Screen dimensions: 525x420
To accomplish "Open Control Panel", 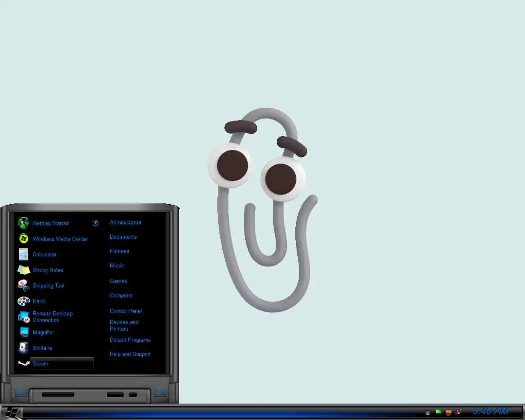I will pos(126,311).
